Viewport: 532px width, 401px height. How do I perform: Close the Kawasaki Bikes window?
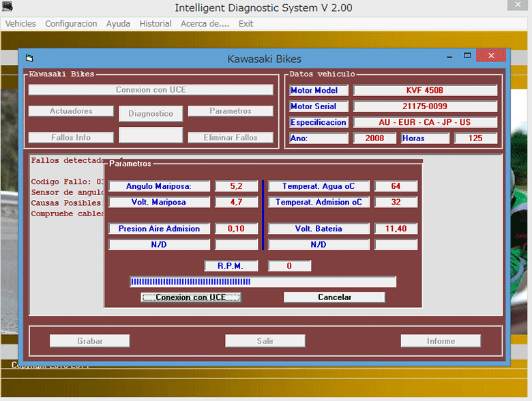pyautogui.click(x=491, y=56)
